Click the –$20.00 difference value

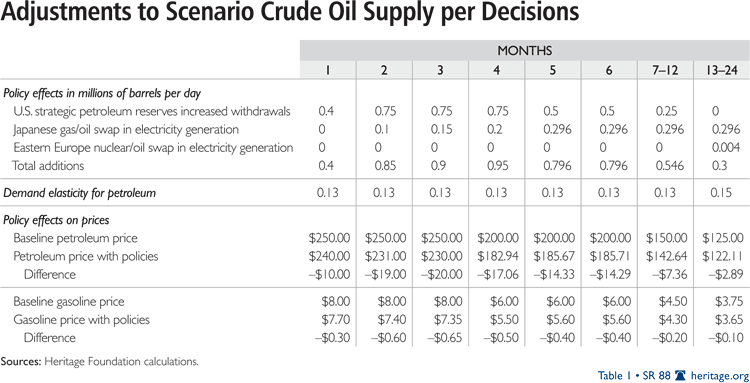click(x=441, y=274)
